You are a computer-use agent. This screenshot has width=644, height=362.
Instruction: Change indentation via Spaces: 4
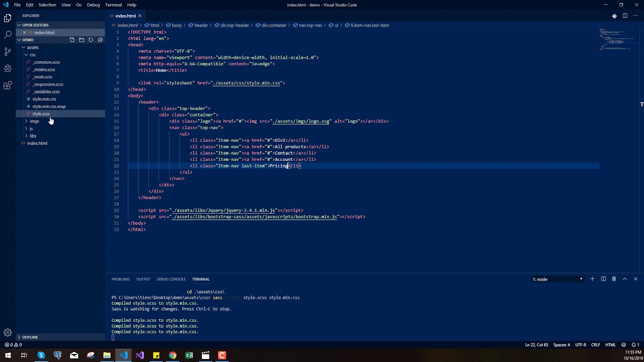coord(561,345)
